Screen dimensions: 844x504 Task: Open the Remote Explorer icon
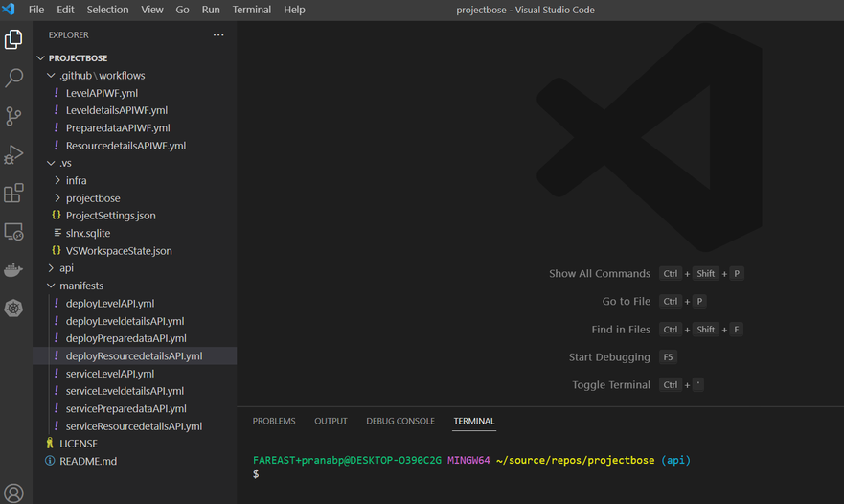[x=13, y=232]
